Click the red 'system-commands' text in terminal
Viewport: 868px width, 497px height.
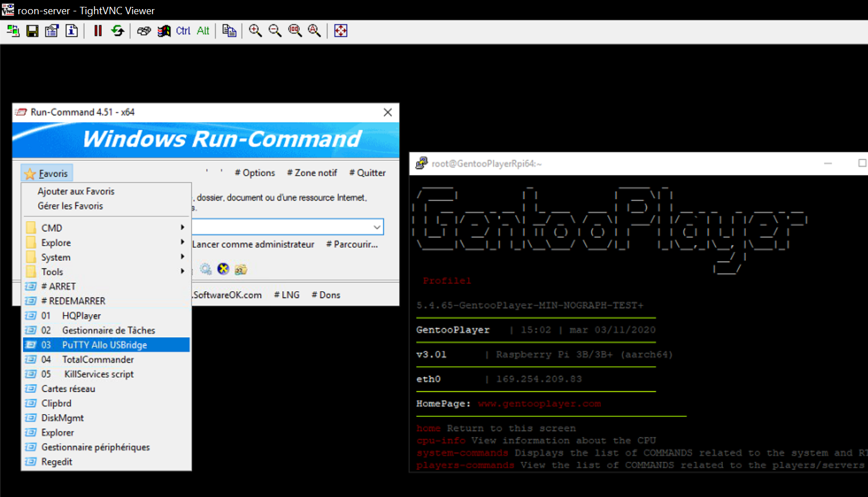[462, 453]
